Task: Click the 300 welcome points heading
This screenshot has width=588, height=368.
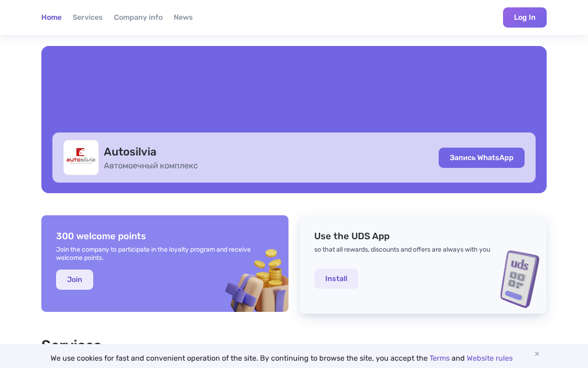Action: click(101, 236)
